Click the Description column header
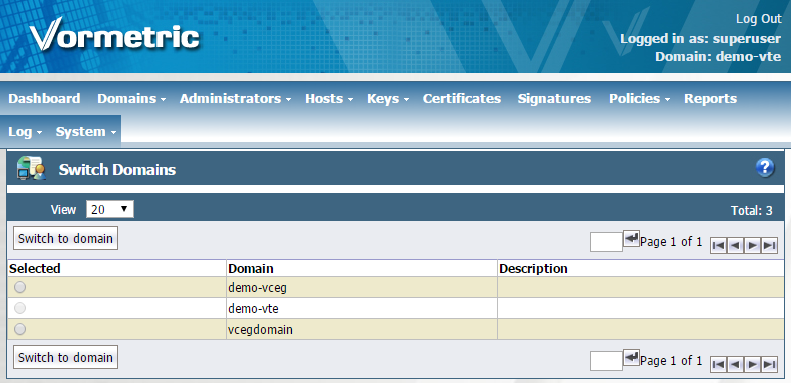 [x=533, y=268]
